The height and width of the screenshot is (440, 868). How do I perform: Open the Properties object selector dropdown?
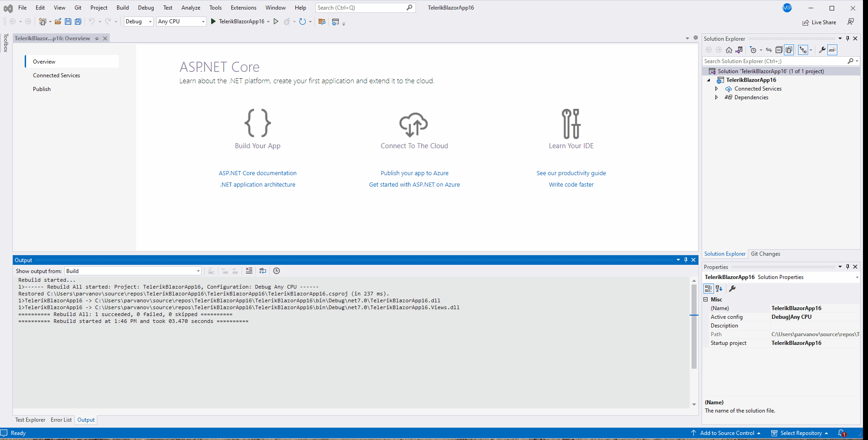857,277
